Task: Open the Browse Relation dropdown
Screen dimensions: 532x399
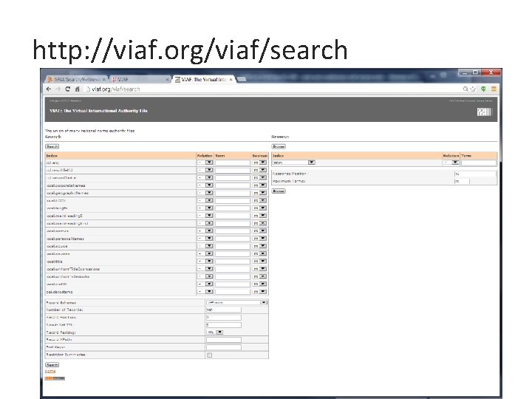Action: coord(451,163)
